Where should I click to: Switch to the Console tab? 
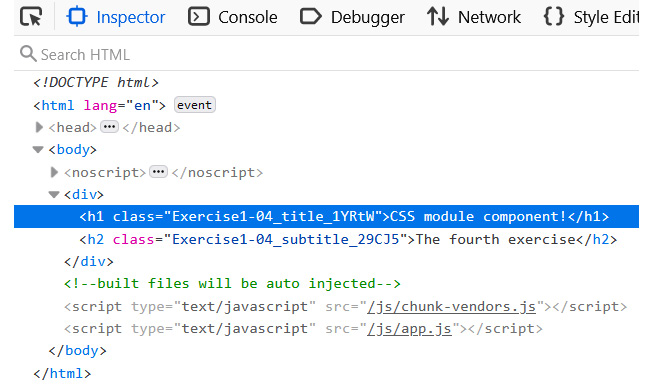pos(232,17)
